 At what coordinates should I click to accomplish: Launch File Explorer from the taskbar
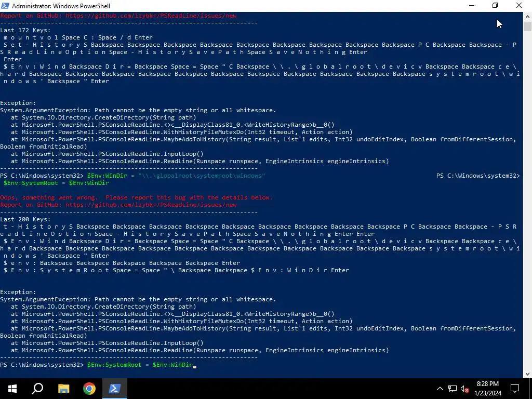63,389
